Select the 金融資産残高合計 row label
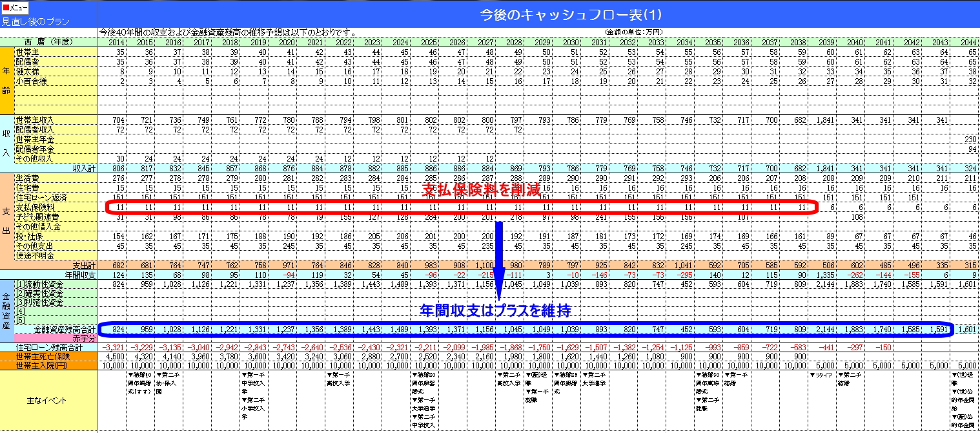Viewport: 980px width, 433px height. point(65,330)
